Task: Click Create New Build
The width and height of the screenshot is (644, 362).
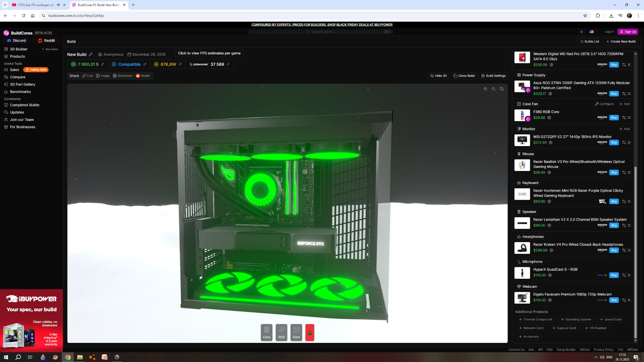Action: pyautogui.click(x=621, y=42)
